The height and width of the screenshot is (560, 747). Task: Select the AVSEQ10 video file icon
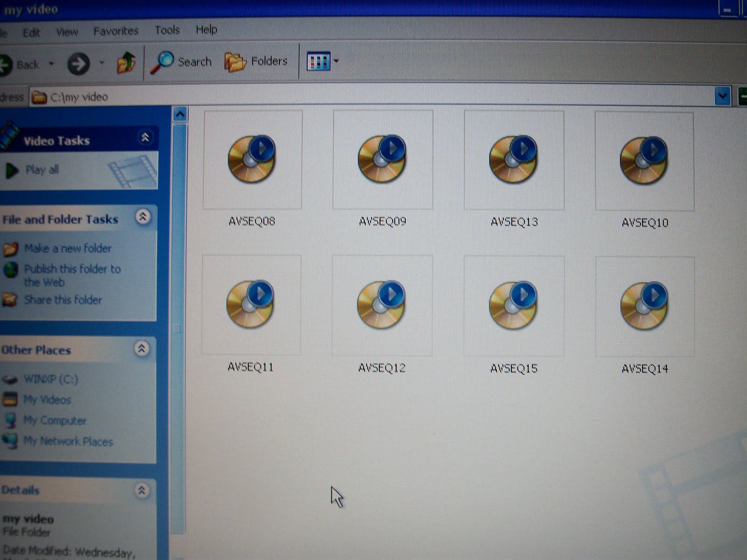(644, 161)
